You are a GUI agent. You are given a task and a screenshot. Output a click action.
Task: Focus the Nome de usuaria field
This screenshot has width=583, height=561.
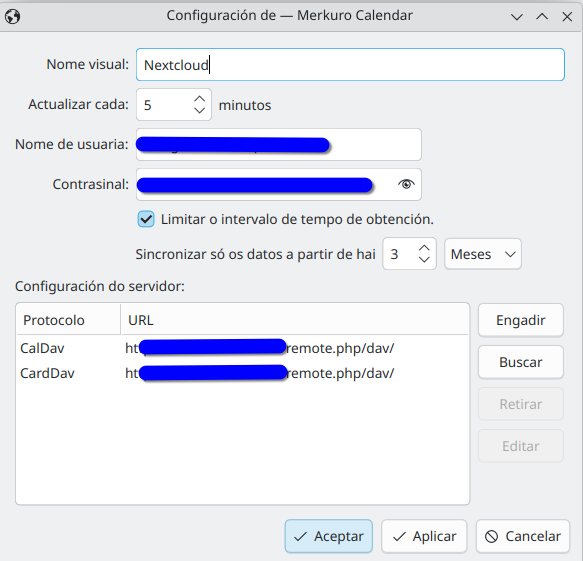pos(278,145)
